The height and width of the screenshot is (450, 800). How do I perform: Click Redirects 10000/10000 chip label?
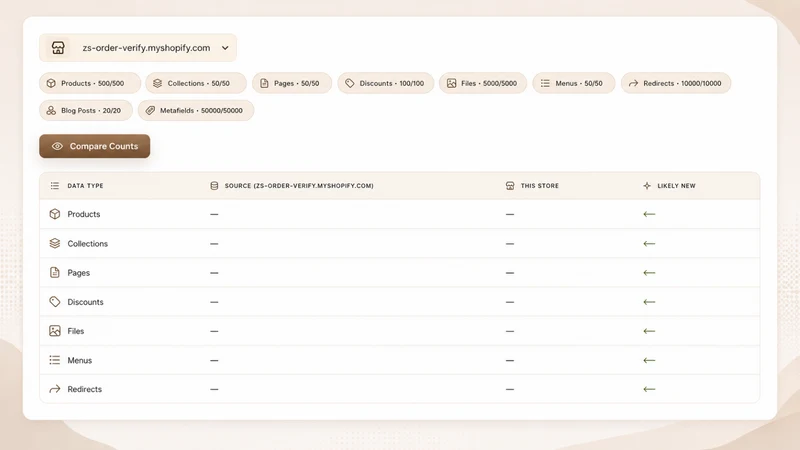682,83
